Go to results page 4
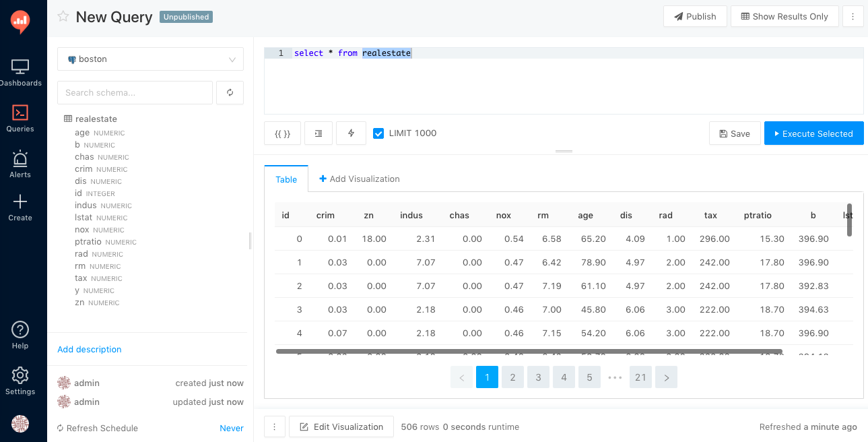 [x=564, y=377]
